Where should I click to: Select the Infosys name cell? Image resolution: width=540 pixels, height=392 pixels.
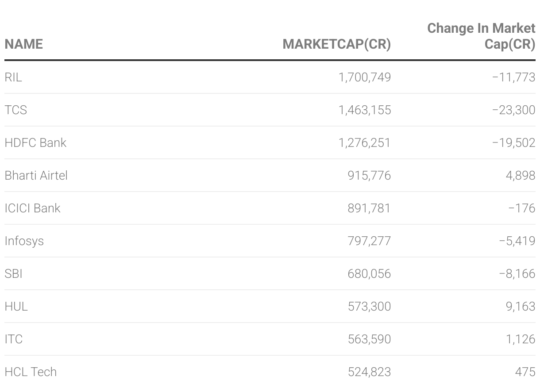(x=24, y=241)
